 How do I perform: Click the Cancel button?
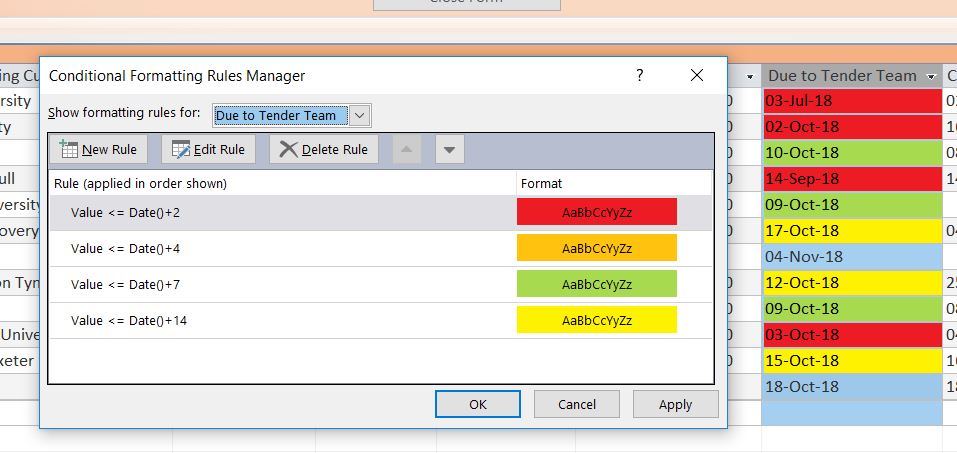tap(577, 404)
